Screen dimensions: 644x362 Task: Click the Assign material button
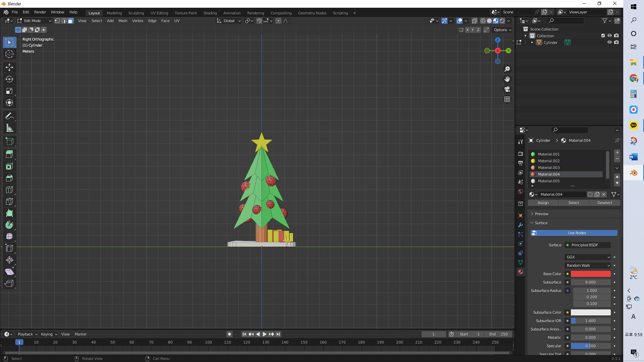(543, 203)
